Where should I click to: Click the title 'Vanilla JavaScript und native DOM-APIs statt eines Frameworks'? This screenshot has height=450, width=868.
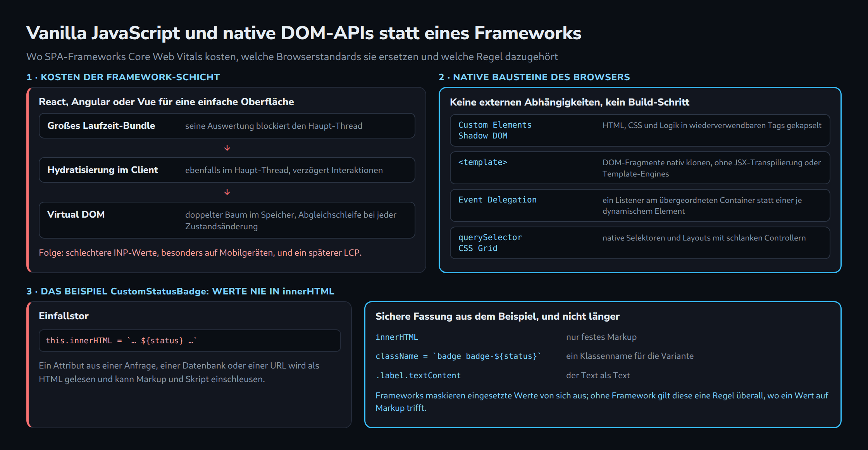(303, 33)
